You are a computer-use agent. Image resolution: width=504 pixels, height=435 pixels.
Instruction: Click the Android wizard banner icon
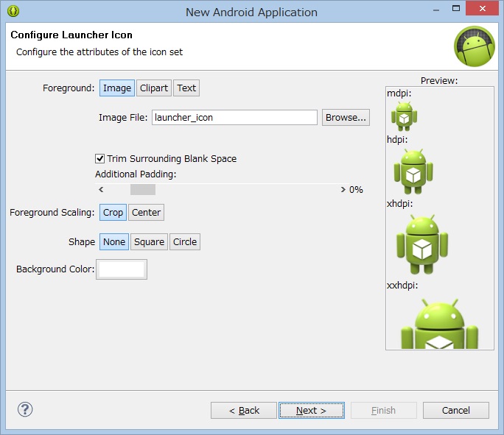(x=474, y=46)
